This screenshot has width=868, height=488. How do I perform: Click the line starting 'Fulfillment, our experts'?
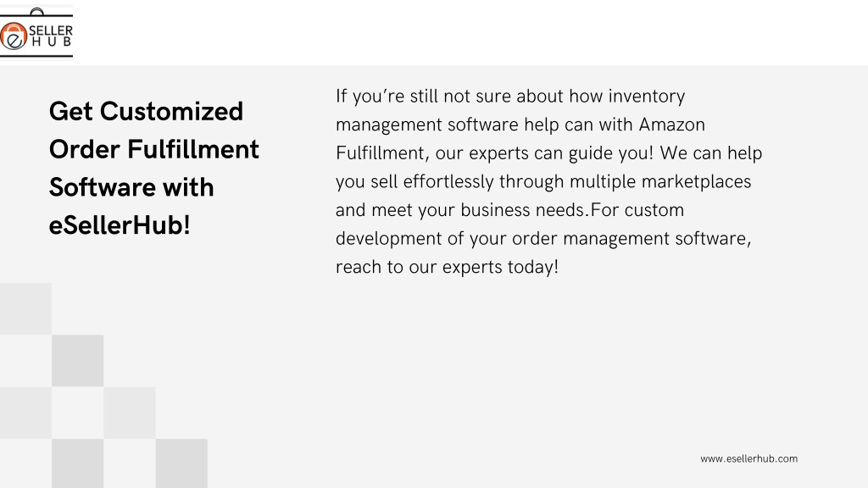[548, 153]
